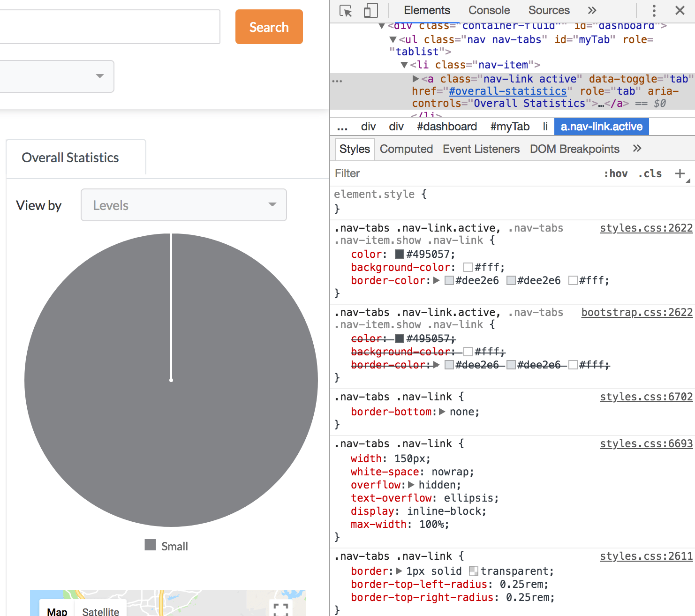Toggle the .cls class editor
Screen dimensions: 695x616
click(650, 173)
